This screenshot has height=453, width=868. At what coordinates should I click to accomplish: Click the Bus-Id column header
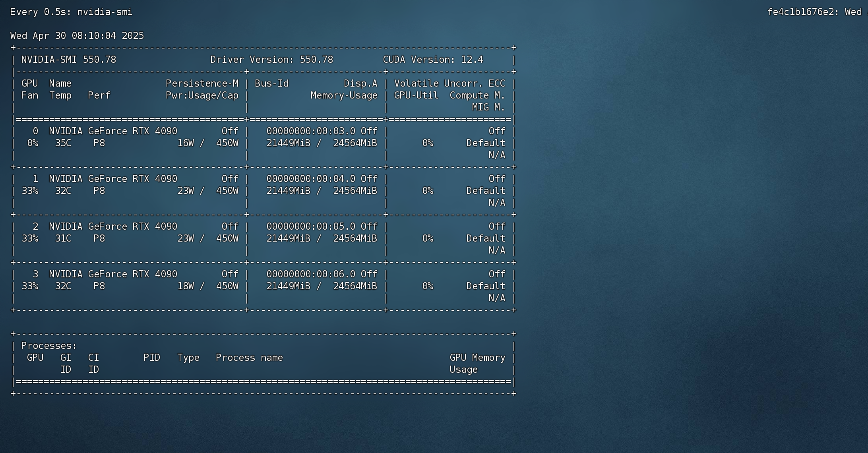click(271, 83)
